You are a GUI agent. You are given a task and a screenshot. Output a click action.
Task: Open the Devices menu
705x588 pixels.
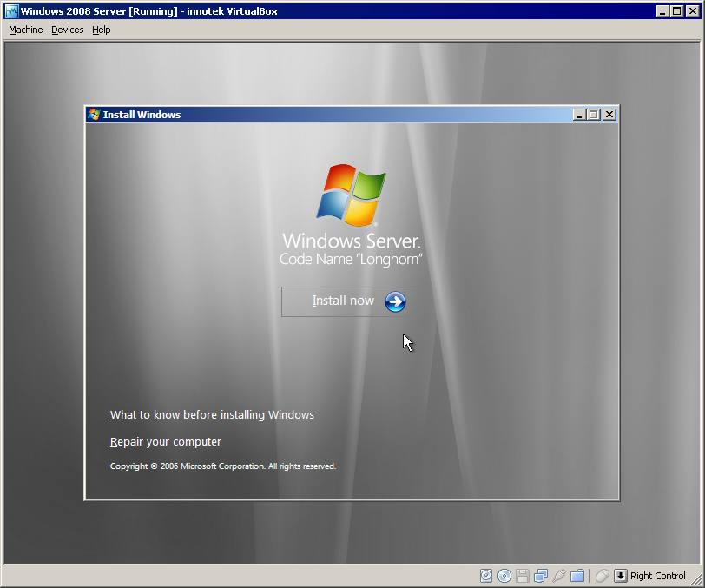68,30
